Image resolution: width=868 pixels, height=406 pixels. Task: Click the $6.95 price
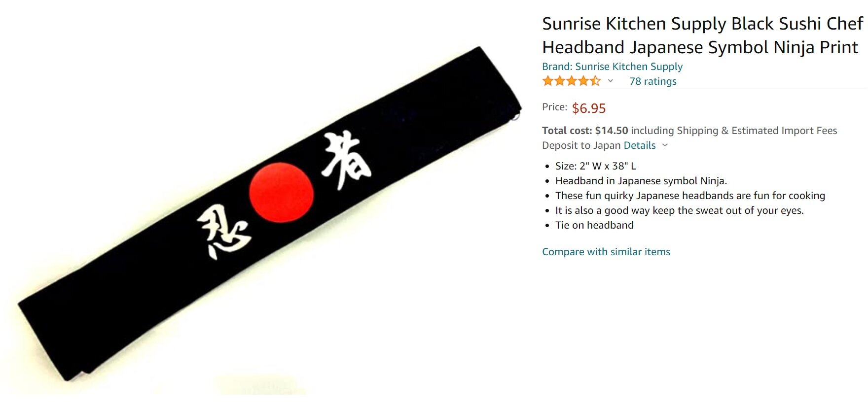(589, 108)
